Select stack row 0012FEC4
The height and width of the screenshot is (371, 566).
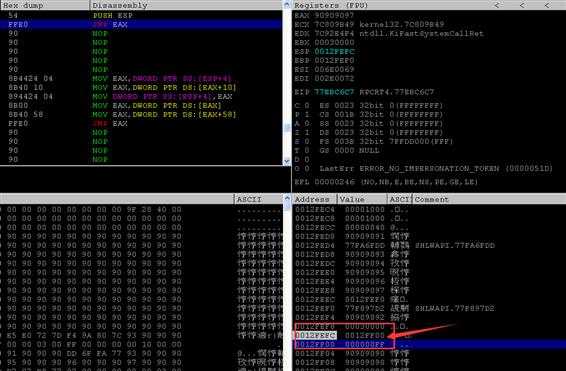pyautogui.click(x=430, y=209)
